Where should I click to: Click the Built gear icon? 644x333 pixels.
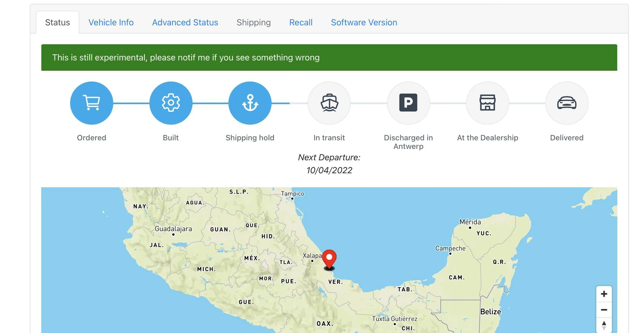[171, 103]
